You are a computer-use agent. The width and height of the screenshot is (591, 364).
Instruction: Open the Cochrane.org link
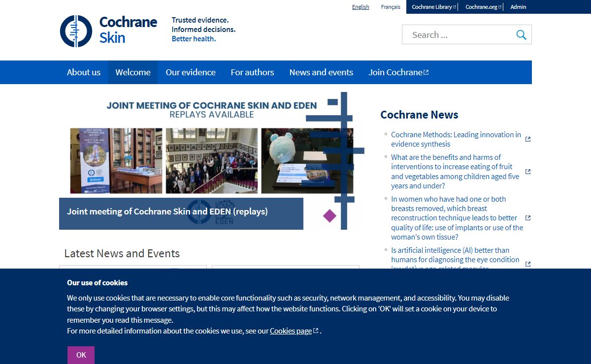[483, 7]
